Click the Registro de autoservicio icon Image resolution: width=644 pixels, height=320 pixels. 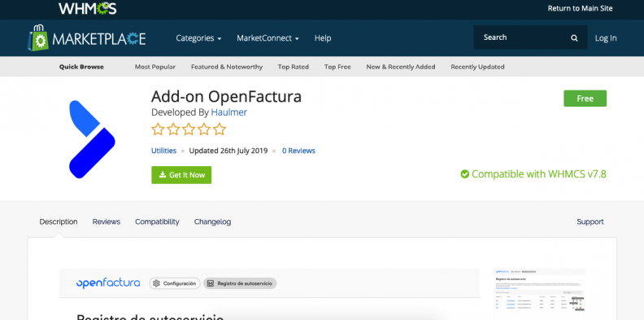click(211, 283)
